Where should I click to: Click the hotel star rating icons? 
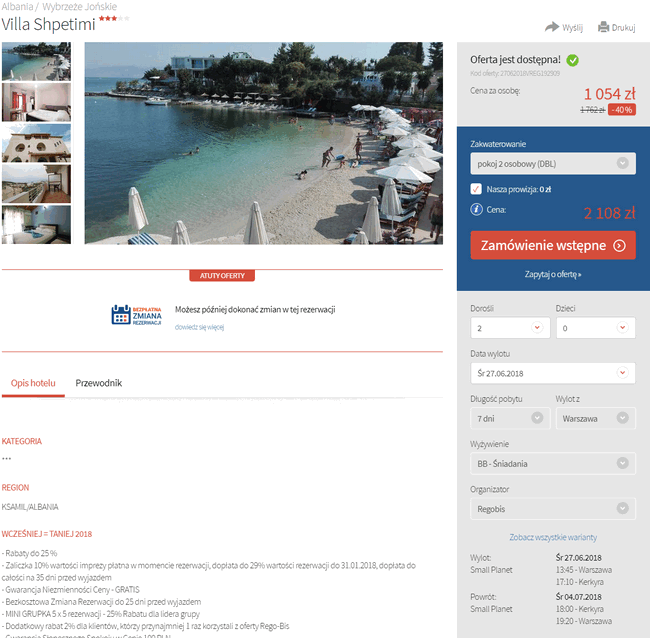coord(114,18)
